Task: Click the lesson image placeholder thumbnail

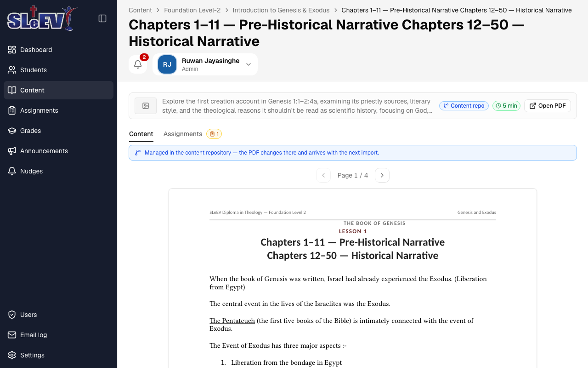Action: click(146, 106)
